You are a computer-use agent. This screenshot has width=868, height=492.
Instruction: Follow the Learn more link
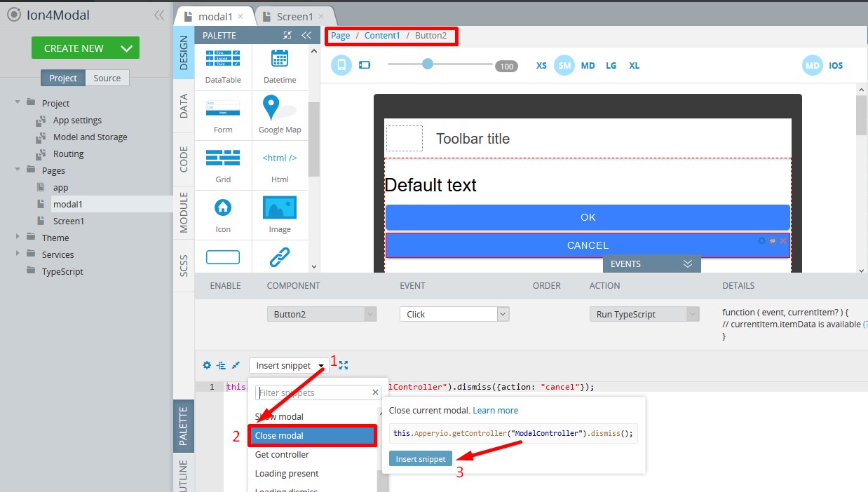tap(495, 410)
